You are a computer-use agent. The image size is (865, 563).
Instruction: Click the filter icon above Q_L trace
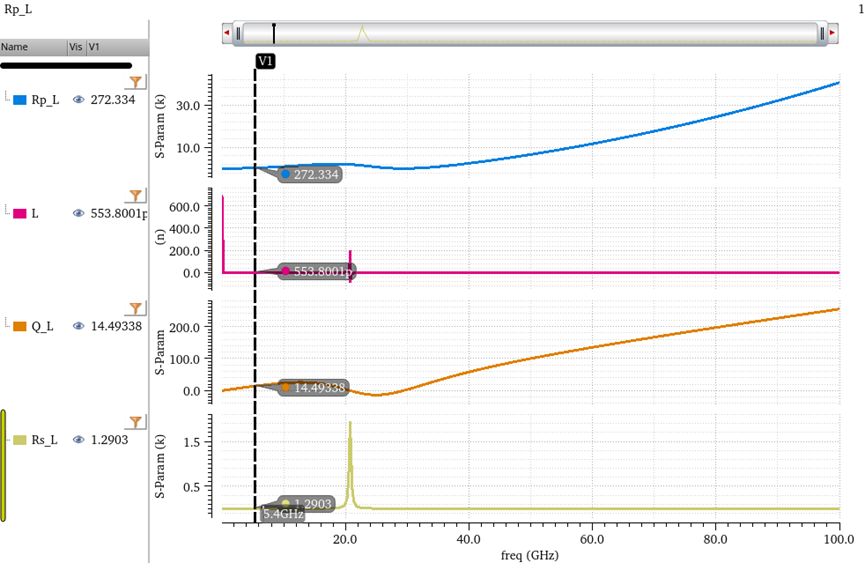tap(137, 308)
